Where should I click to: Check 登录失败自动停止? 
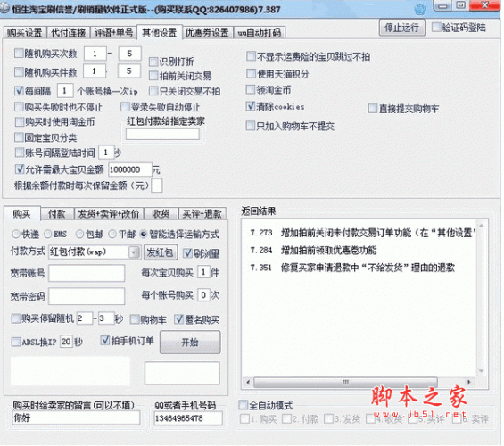125,107
